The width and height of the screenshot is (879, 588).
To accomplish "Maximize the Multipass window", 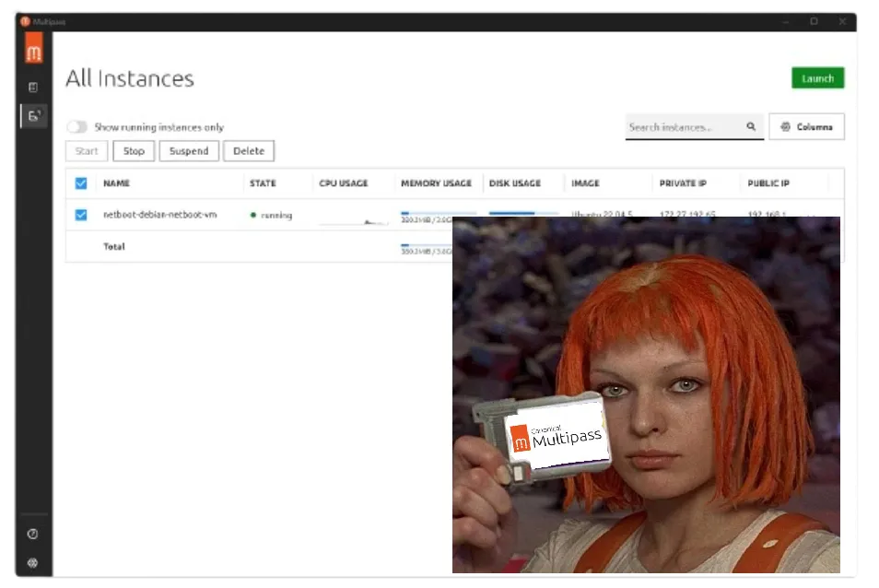I will [814, 21].
